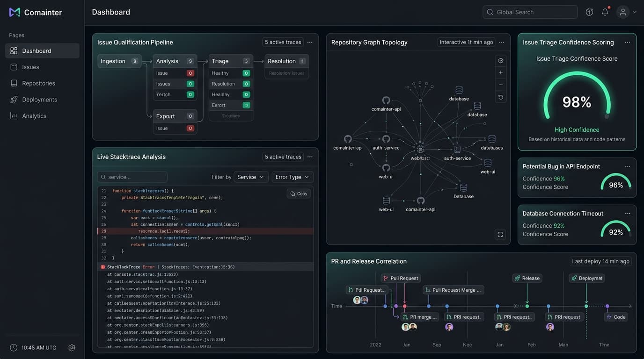Image resolution: width=644 pixels, height=359 pixels.
Task: Select the Resolution pipeline stage
Action: [287, 61]
